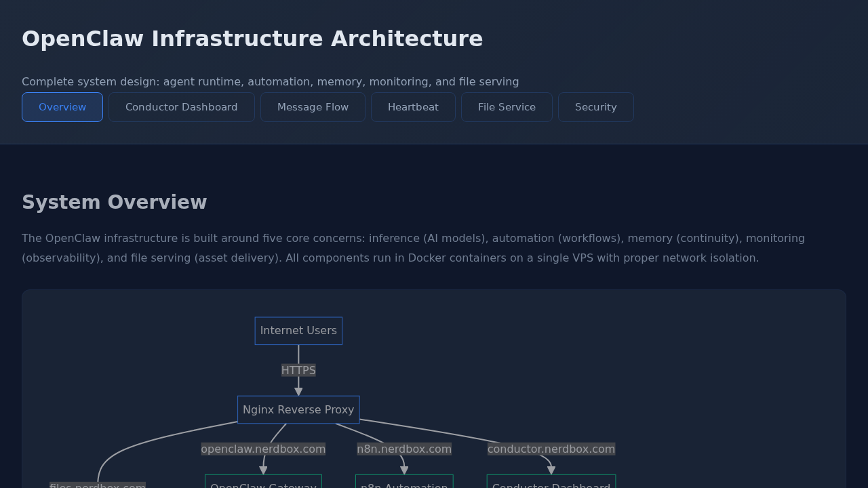Click the Conductor Dashboard node in diagram
Image resolution: width=868 pixels, height=488 pixels.
551,483
